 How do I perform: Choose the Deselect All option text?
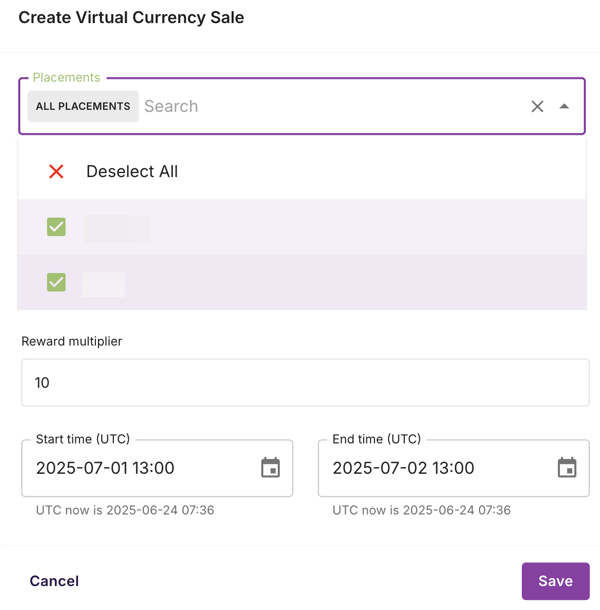[132, 171]
